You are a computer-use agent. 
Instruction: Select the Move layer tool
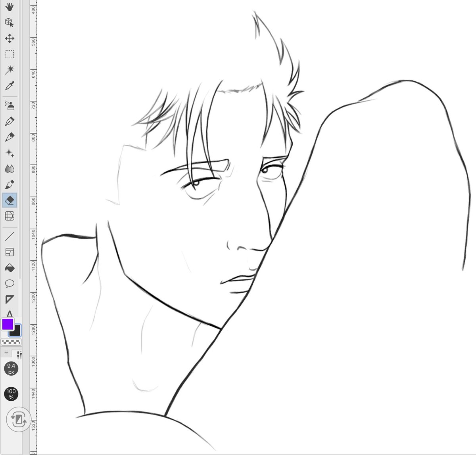tap(10, 38)
